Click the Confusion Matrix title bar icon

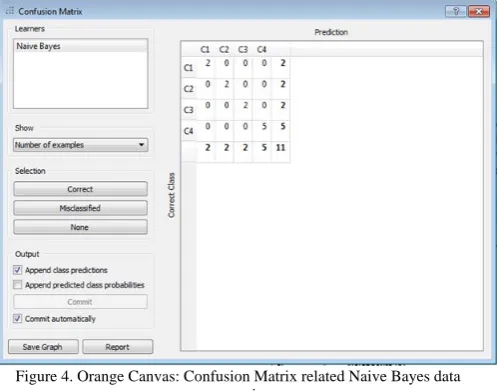pos(10,11)
